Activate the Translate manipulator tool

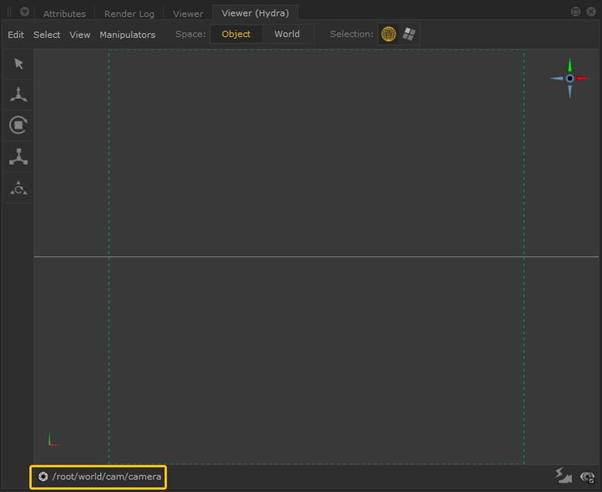18,95
